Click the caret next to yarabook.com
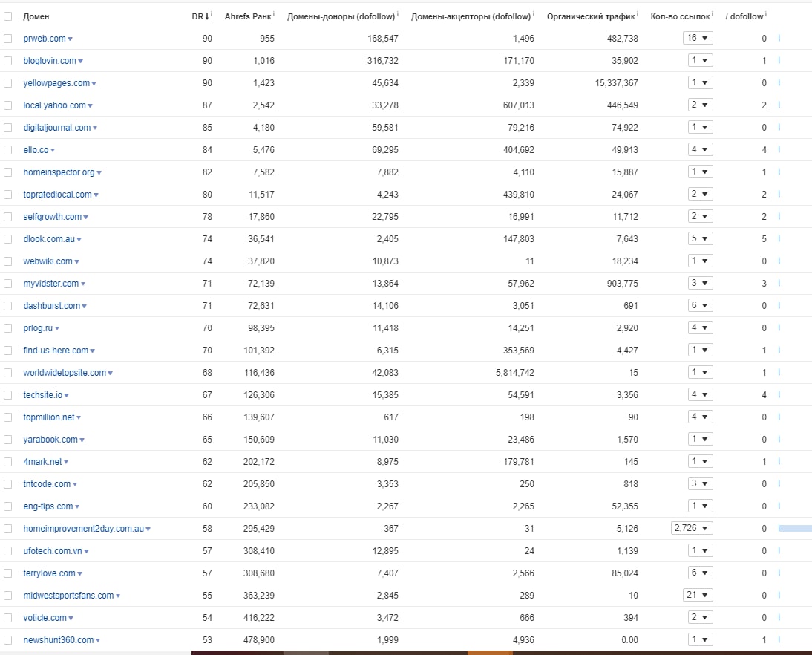This screenshot has width=812, height=655. [x=82, y=440]
